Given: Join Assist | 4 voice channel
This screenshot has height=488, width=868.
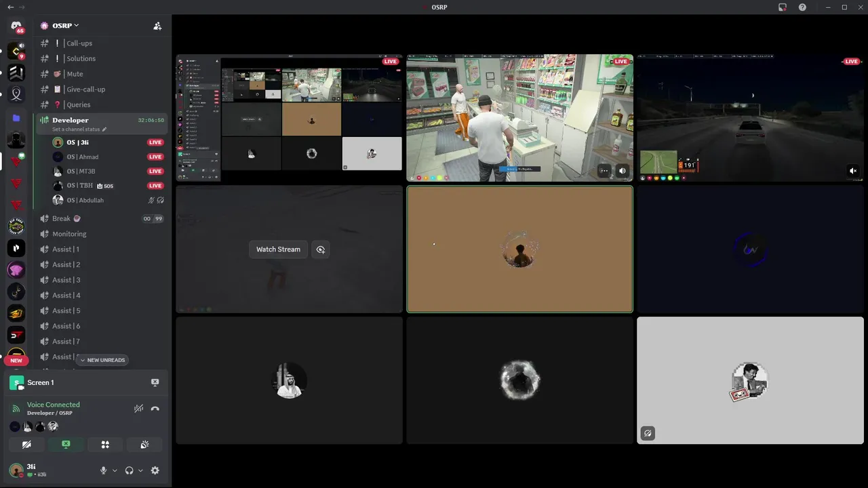Looking at the screenshot, I should click(x=102, y=295).
